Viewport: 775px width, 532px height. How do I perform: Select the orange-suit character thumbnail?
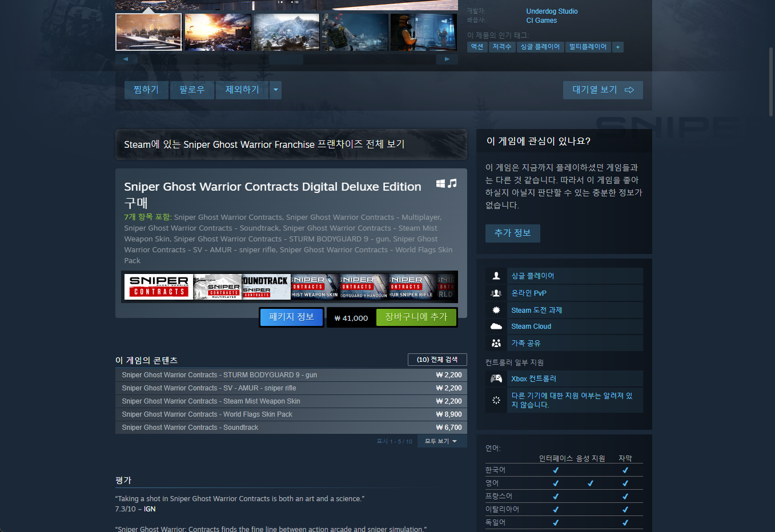point(424,32)
